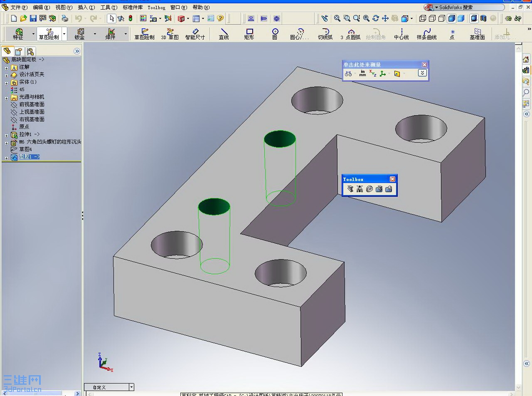The image size is (532, 396).
Task: Create a new document with the New icon
Action: pos(14,18)
